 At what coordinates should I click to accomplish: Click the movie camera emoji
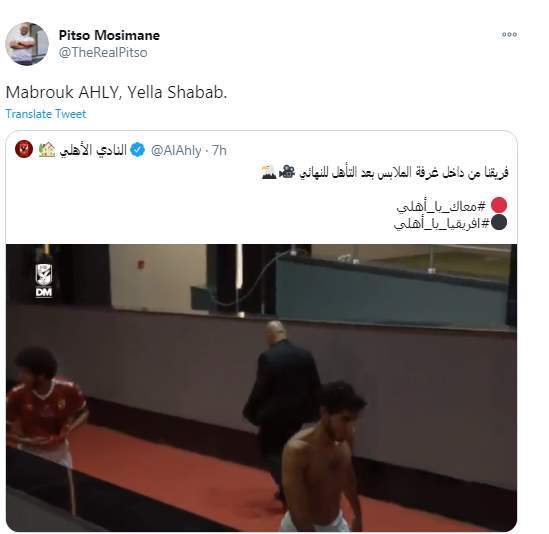pos(286,172)
